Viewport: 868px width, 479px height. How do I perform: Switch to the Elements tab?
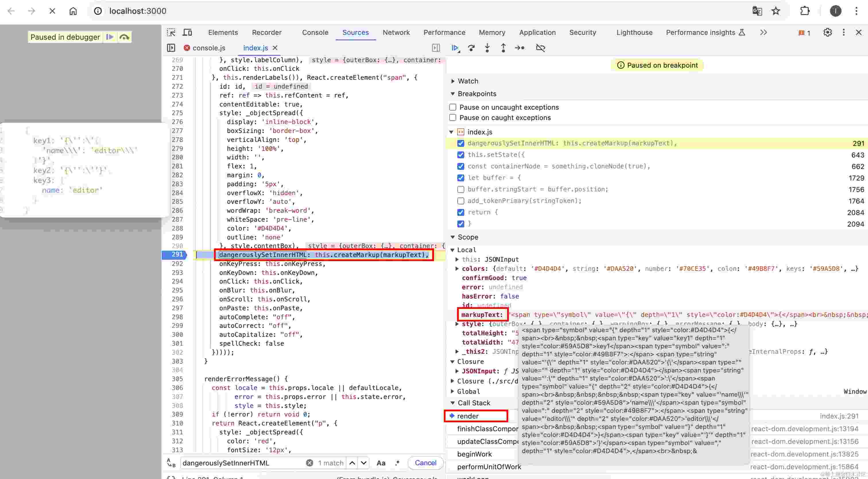[223, 32]
